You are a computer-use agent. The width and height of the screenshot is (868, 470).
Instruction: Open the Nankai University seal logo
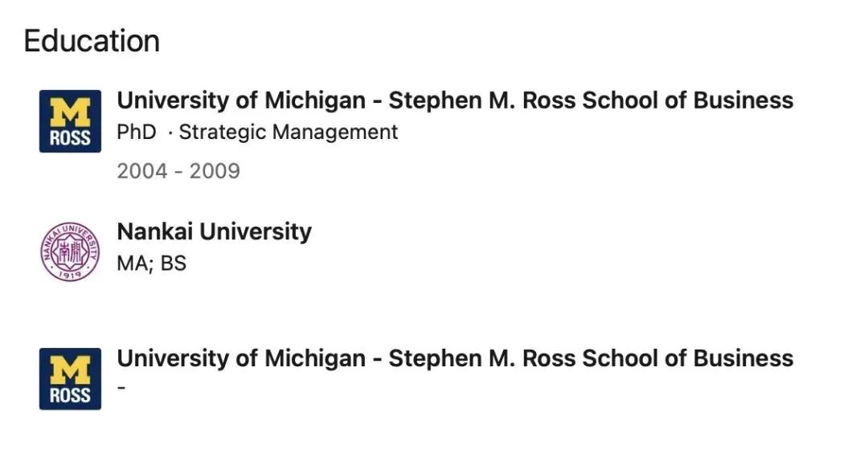coord(70,252)
